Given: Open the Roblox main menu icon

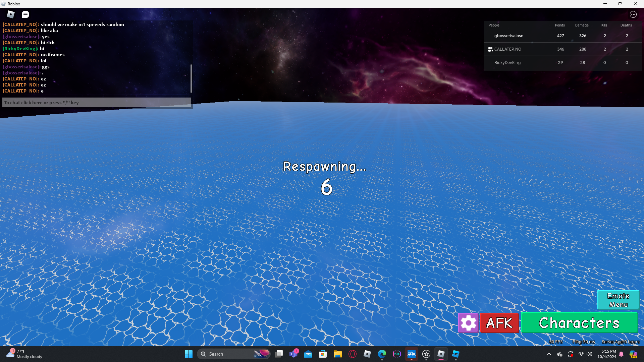Looking at the screenshot, I should (x=11, y=14).
